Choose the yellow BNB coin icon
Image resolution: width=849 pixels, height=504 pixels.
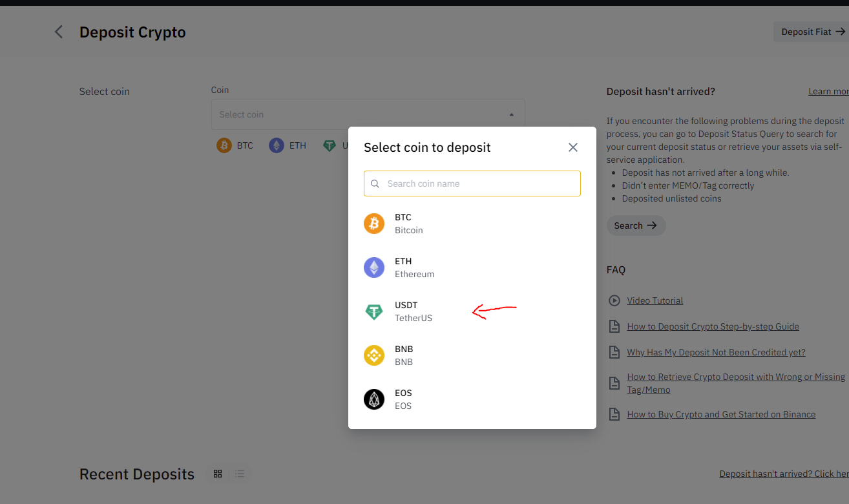point(374,355)
